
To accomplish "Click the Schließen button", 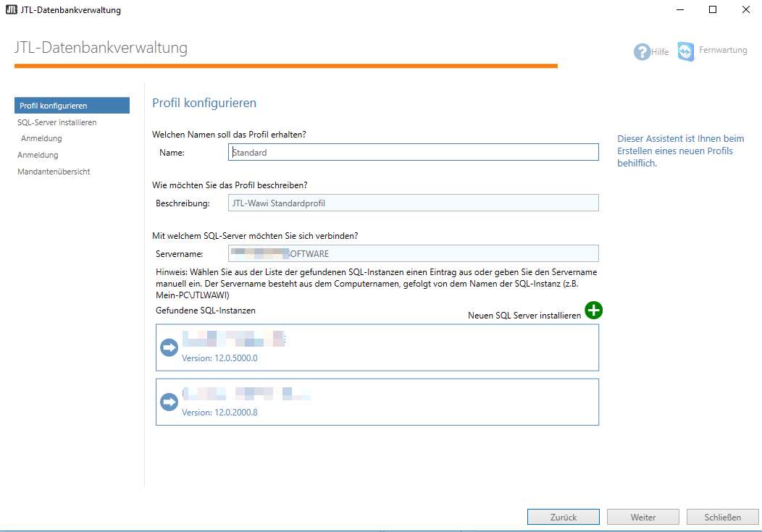I will [723, 517].
